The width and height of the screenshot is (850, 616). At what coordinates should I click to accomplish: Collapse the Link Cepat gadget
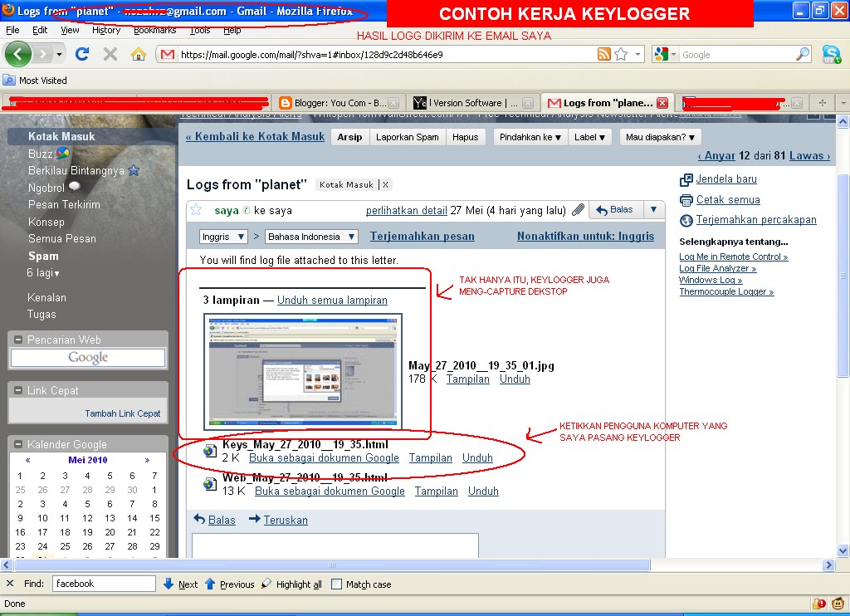pos(18,390)
